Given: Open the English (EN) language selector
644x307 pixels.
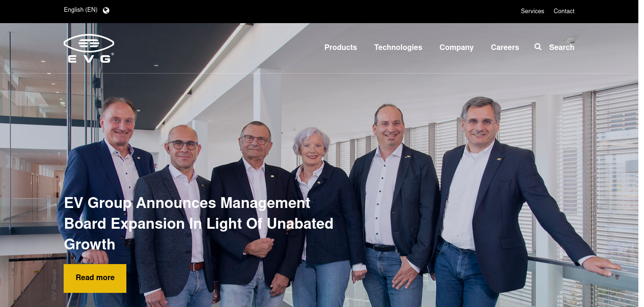Looking at the screenshot, I should (81, 10).
